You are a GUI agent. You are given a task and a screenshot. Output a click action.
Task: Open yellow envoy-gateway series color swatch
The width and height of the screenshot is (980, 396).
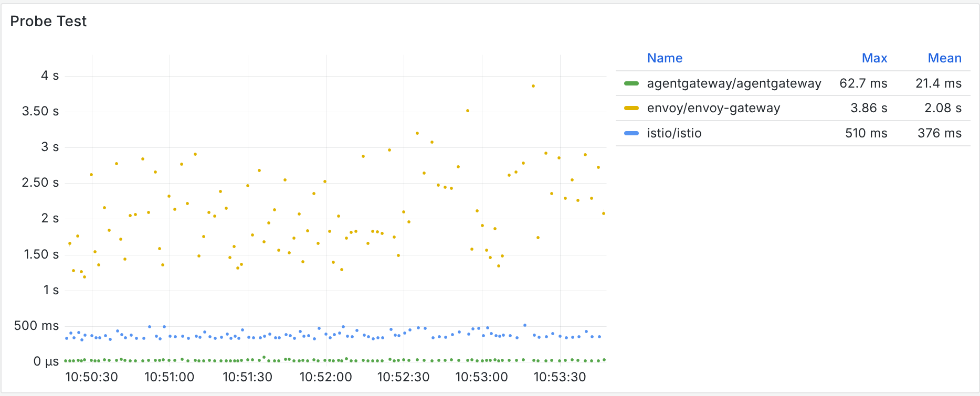click(x=631, y=108)
